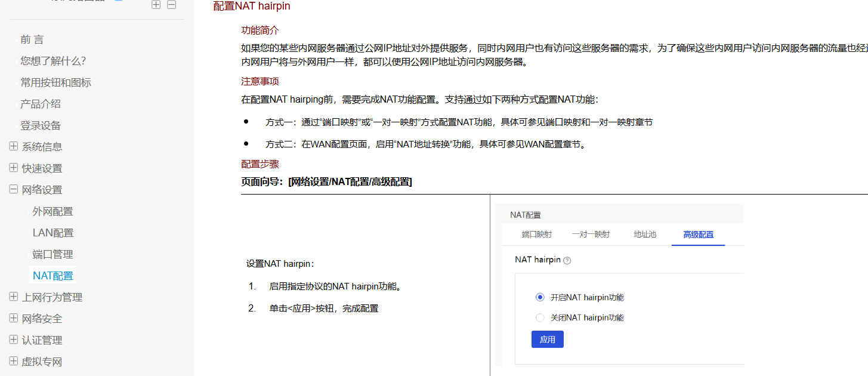The image size is (868, 376).
Task: Expand the 上网行为管理 section
Action: click(14, 297)
